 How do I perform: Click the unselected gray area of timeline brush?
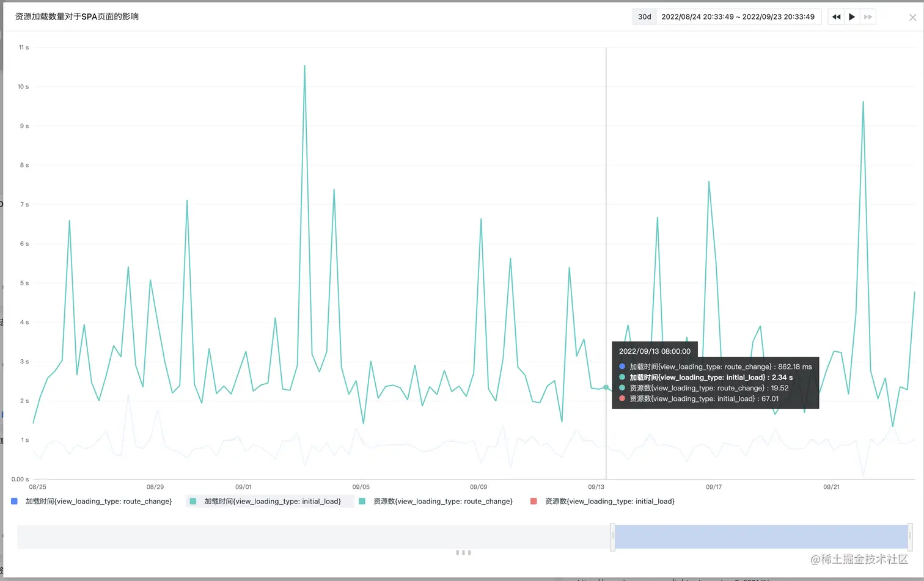click(313, 537)
